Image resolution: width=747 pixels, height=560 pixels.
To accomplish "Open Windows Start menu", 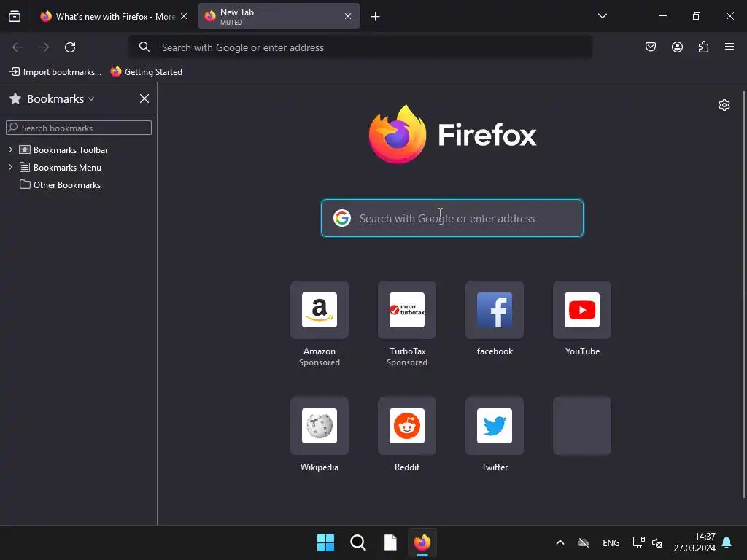I will point(326,542).
